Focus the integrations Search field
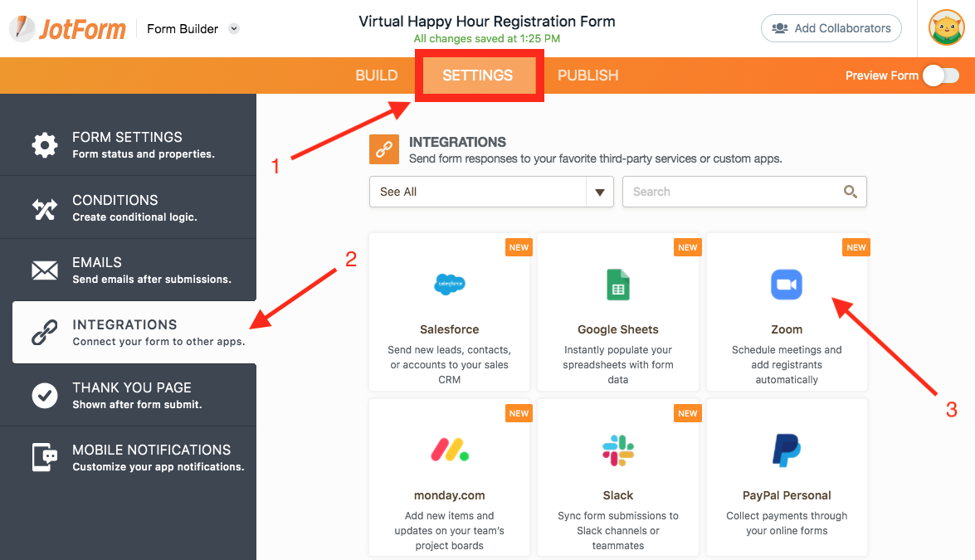The image size is (975, 560). point(744,192)
